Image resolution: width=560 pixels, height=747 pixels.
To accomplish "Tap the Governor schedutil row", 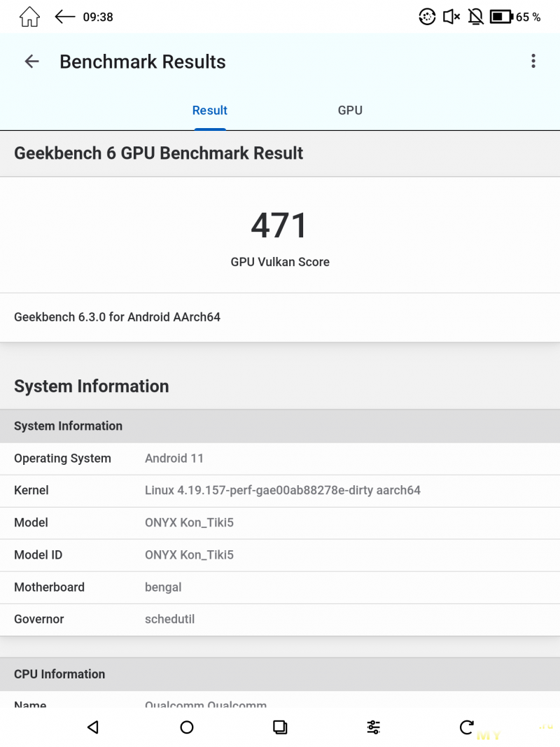I will (280, 620).
